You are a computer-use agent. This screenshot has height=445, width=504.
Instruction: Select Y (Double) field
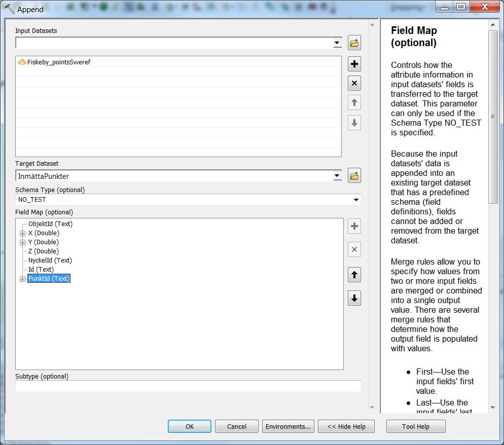(x=44, y=242)
